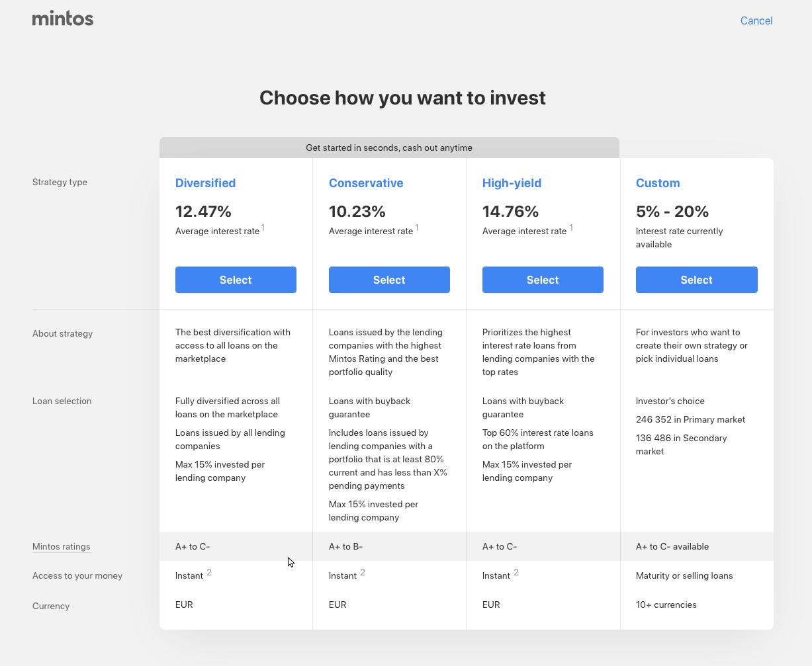
Task: Select the Conservative strategy button
Action: pos(389,280)
